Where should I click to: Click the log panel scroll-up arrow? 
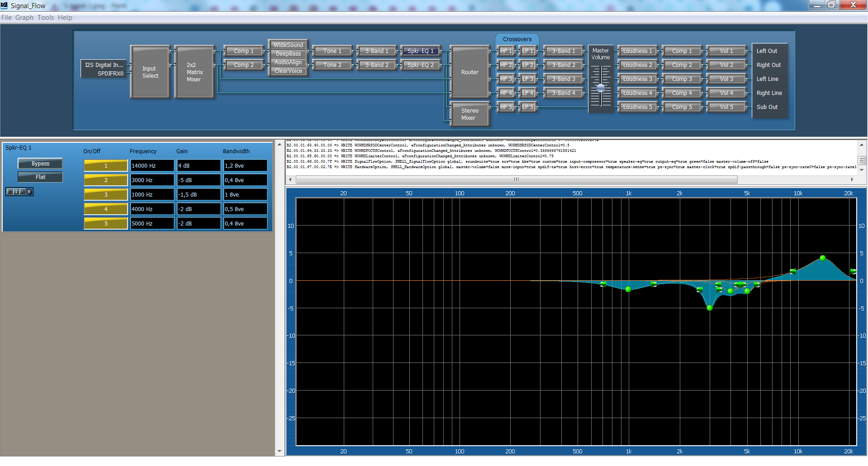click(861, 145)
